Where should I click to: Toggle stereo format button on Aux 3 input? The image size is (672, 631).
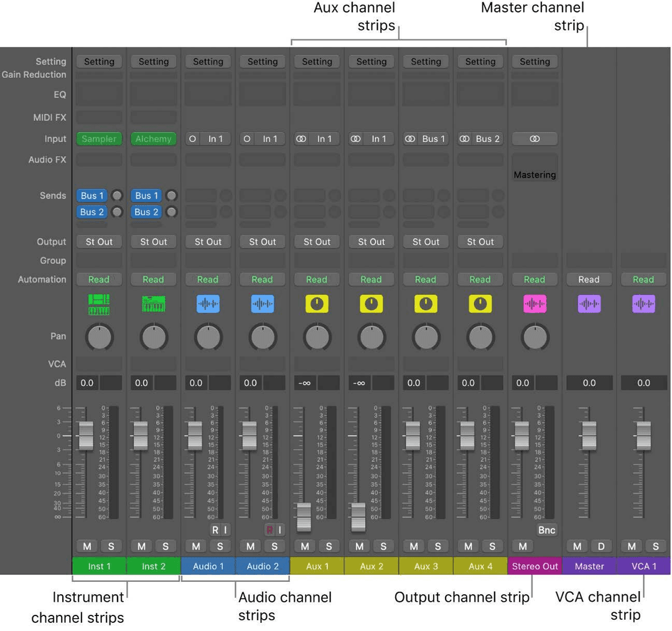410,139
